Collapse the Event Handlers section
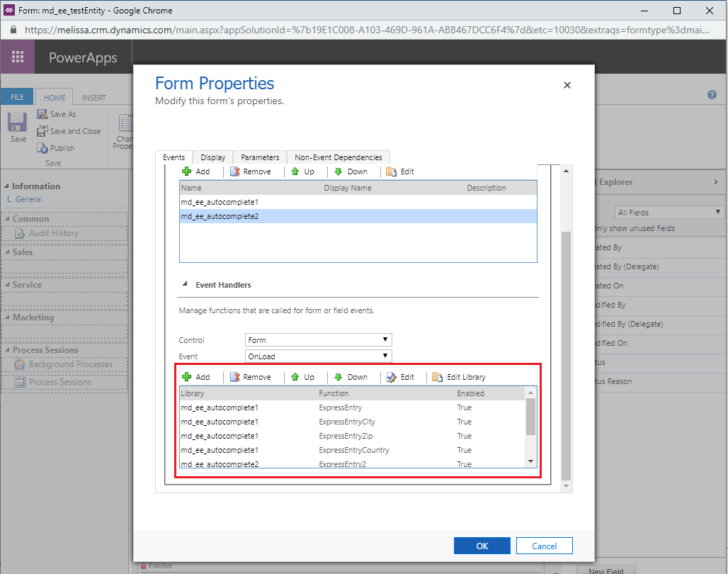 (x=182, y=285)
